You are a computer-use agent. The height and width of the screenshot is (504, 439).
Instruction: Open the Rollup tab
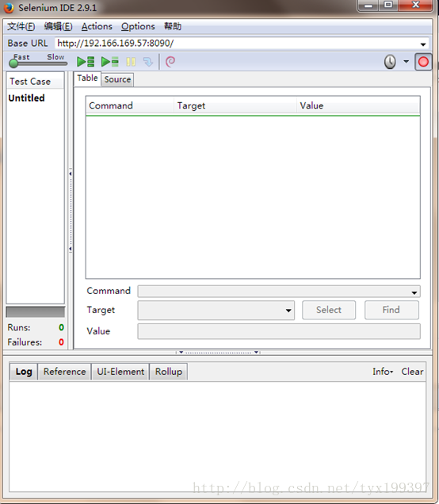click(x=169, y=372)
